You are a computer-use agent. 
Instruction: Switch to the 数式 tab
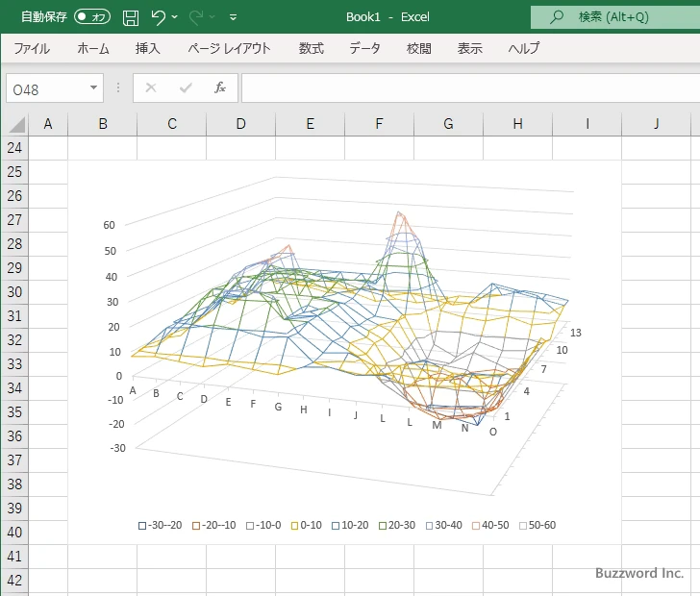312,48
